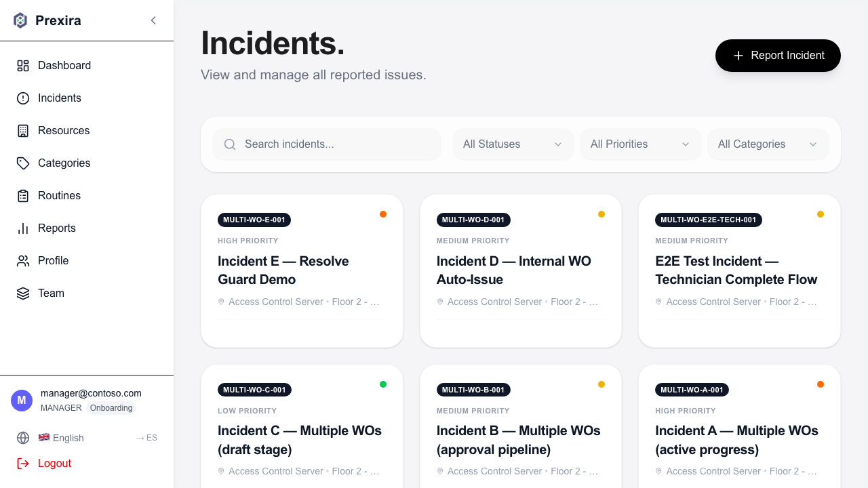
Task: Click the Onboarding badge
Action: click(x=111, y=407)
